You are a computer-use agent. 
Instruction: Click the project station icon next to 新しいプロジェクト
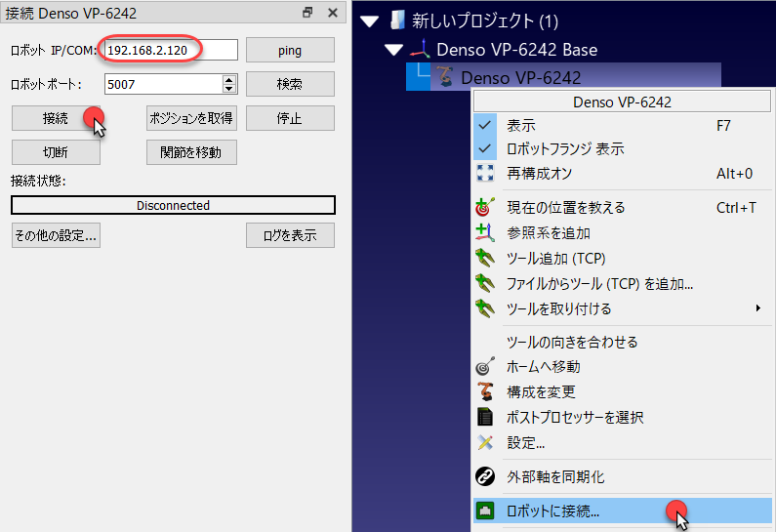(397, 20)
